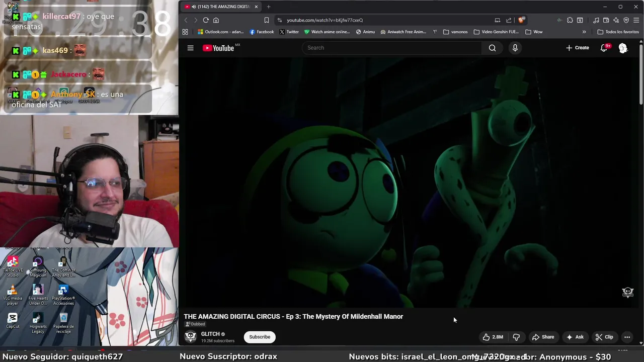
Task: Go back in browser history
Action: tap(186, 20)
